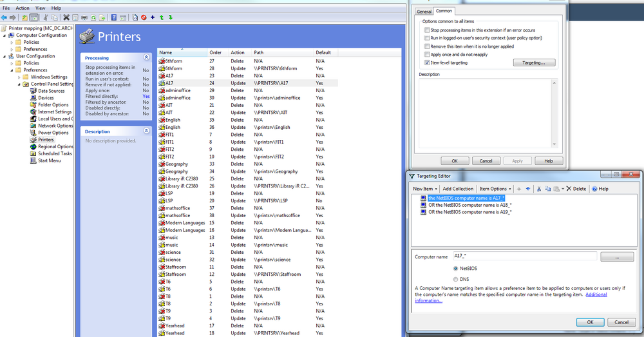Click the browse (...) button beside Computer name
Viewport: 644px width, 337px height.
coord(617,257)
